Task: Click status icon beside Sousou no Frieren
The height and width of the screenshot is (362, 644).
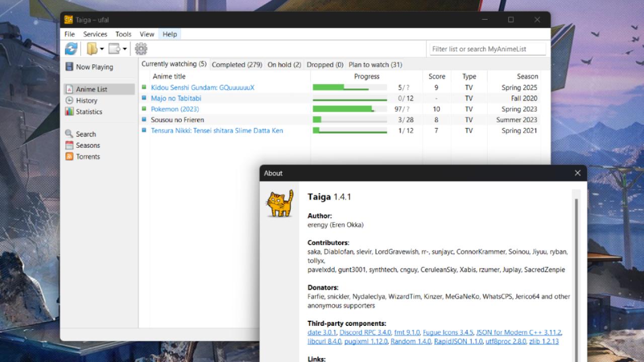Action: [x=144, y=120]
